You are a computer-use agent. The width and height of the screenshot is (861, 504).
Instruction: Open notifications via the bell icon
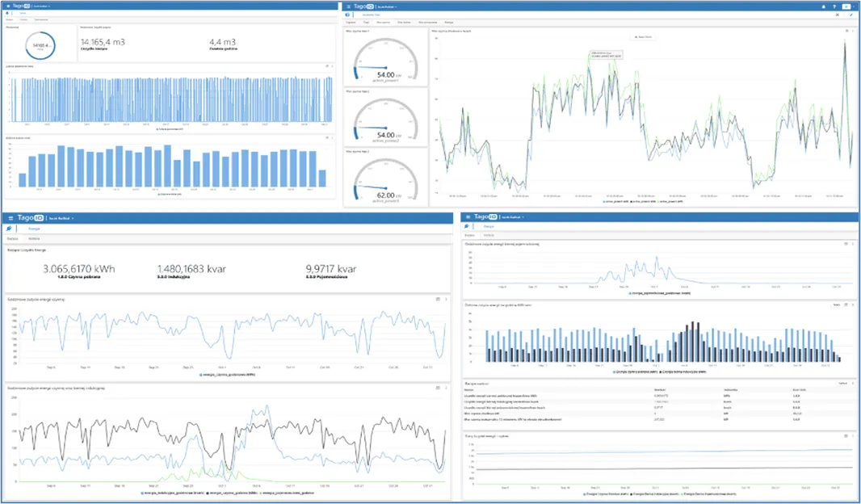pos(824,6)
